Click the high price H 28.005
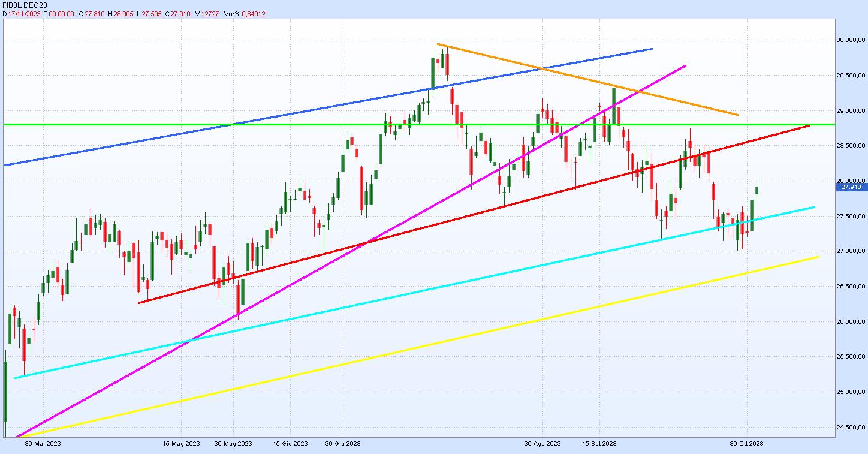Screen dimensions: 868x454 tap(122, 13)
